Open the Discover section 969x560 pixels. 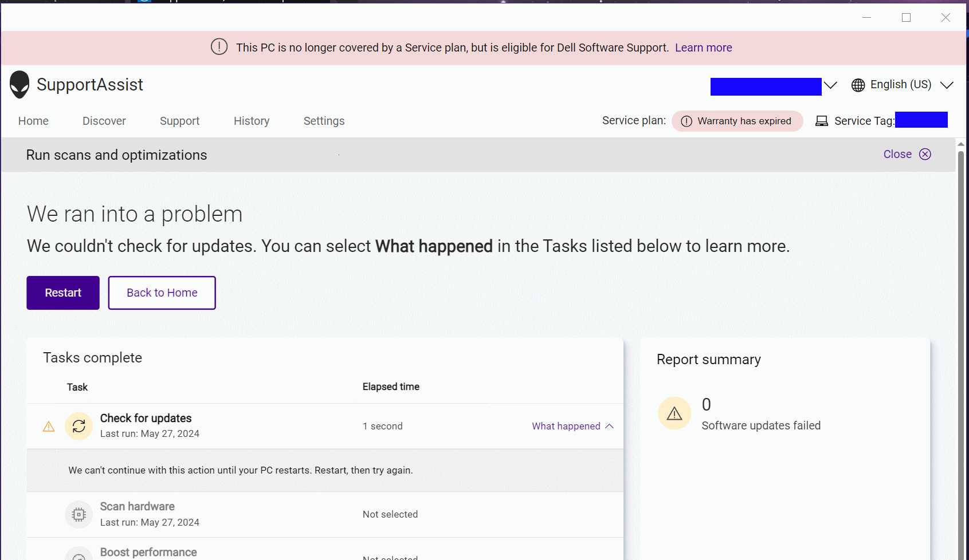tap(104, 121)
